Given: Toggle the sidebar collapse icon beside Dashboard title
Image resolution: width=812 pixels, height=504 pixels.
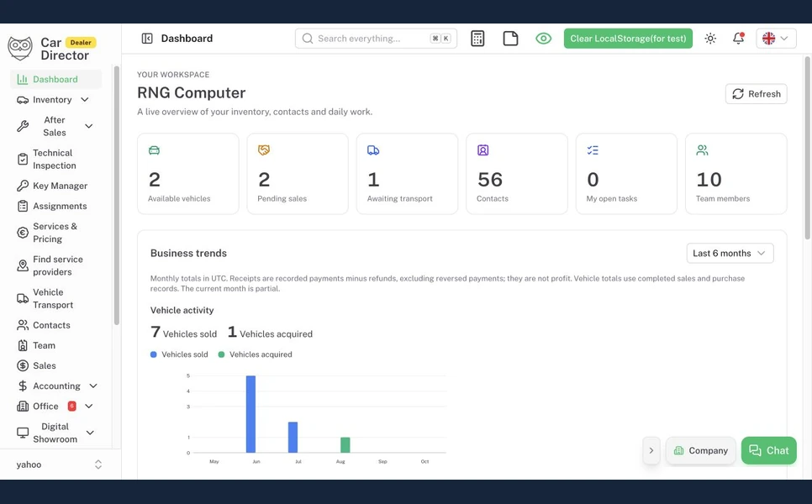Looking at the screenshot, I should [147, 39].
